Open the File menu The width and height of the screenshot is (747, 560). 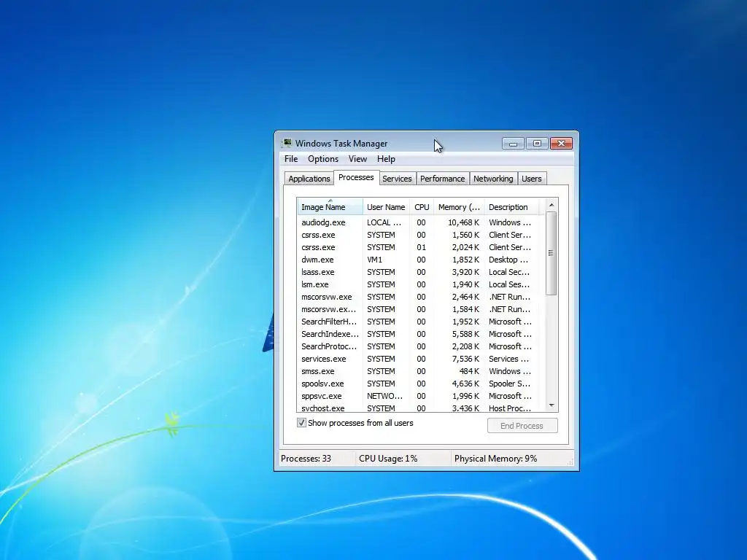click(291, 159)
